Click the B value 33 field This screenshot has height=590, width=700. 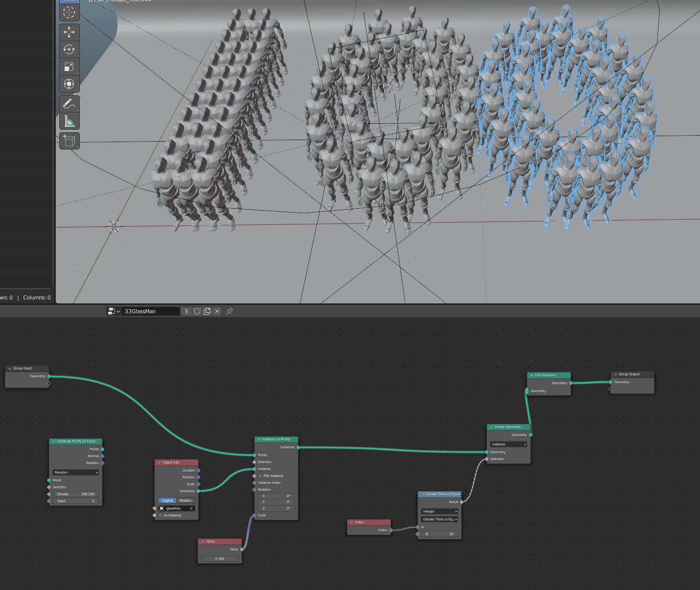440,534
